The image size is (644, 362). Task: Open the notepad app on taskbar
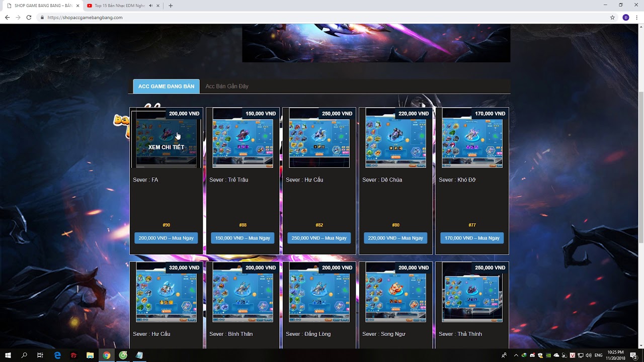click(139, 355)
